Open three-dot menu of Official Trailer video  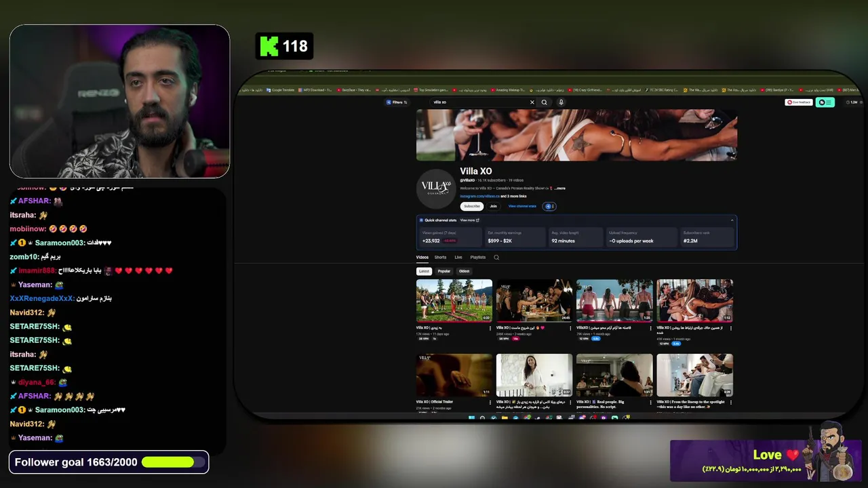(x=490, y=403)
